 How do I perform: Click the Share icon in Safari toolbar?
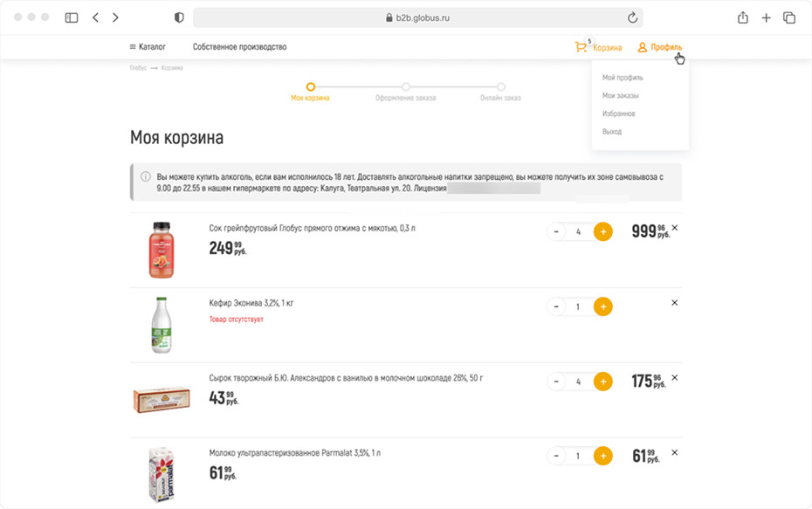(x=743, y=17)
